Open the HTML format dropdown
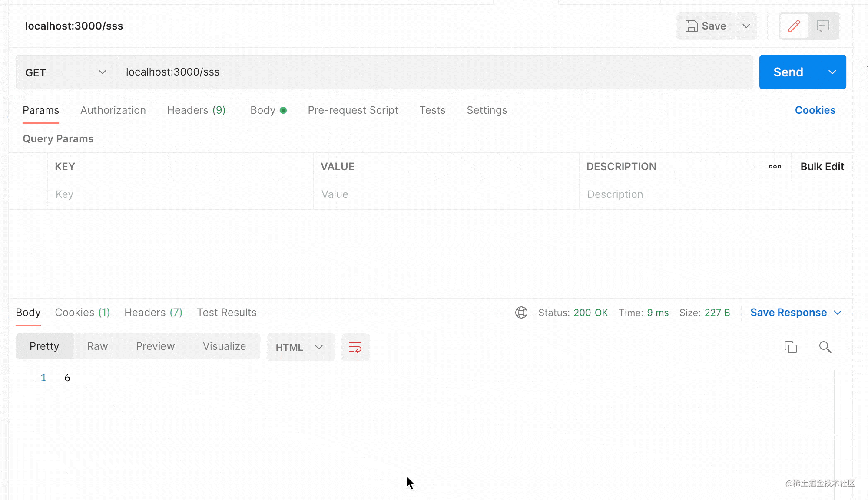Screen dimensions: 868x500 pyautogui.click(x=300, y=347)
